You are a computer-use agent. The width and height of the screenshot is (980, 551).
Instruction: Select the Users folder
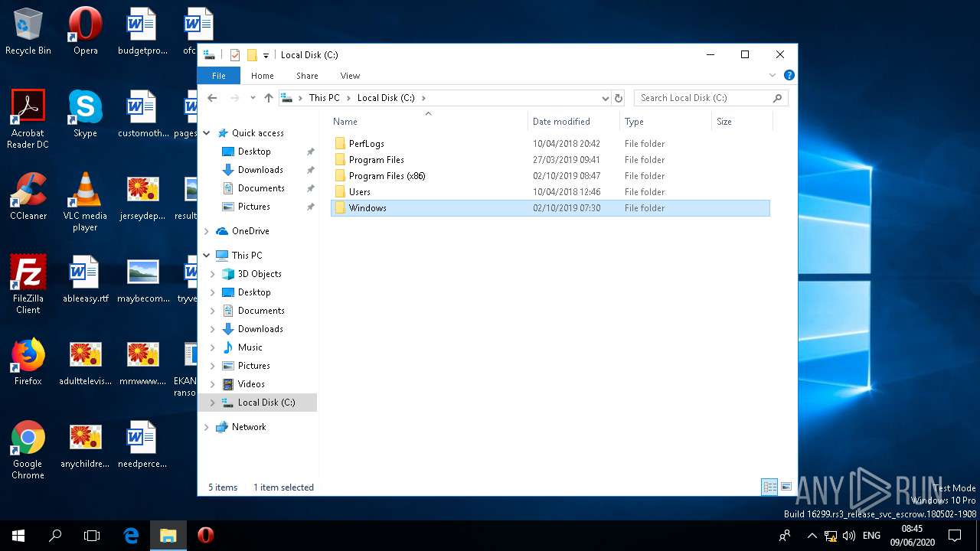point(359,192)
